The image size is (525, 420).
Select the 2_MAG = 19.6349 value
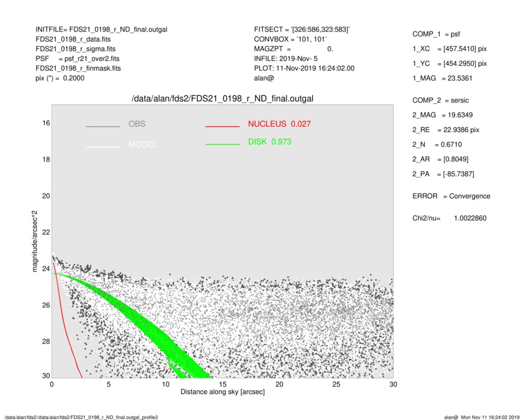click(x=443, y=115)
